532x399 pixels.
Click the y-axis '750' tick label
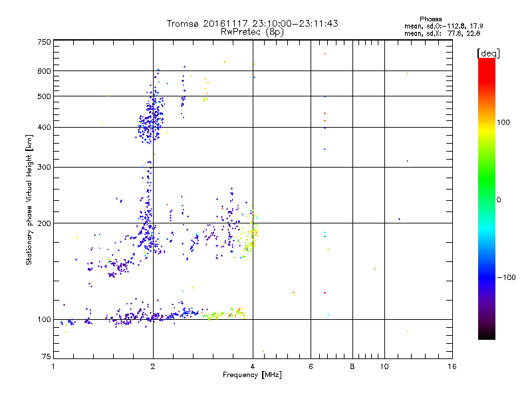tap(44, 42)
